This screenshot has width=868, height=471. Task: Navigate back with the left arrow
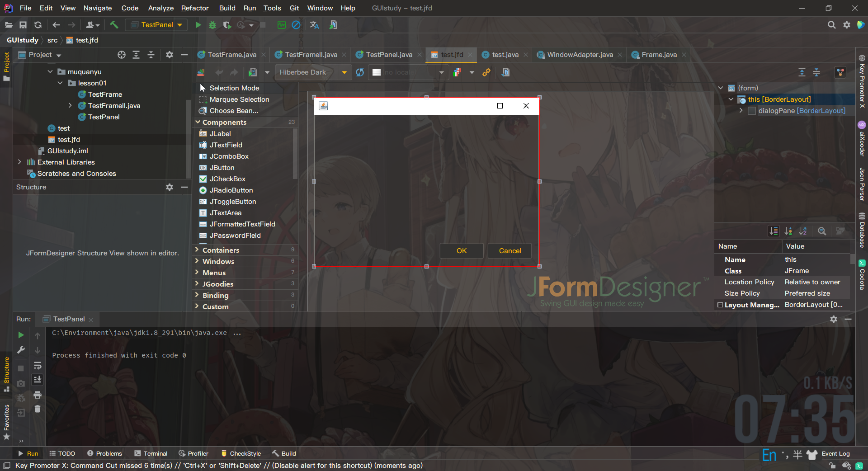click(x=57, y=25)
